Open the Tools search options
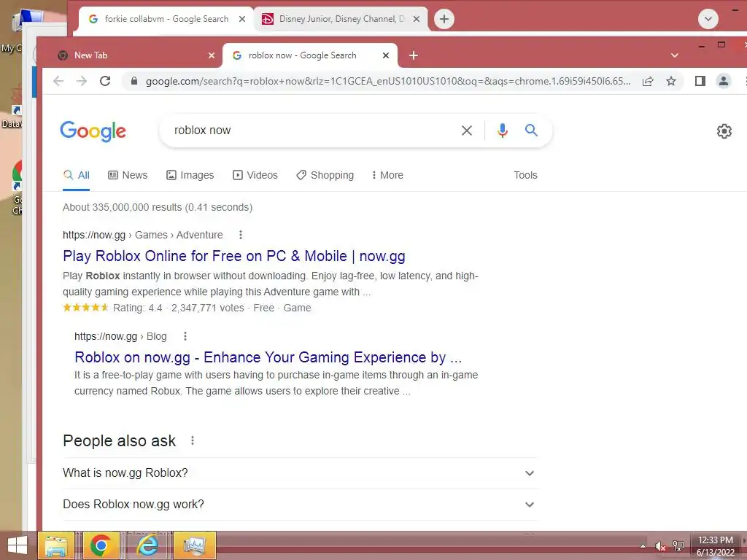 click(x=525, y=175)
